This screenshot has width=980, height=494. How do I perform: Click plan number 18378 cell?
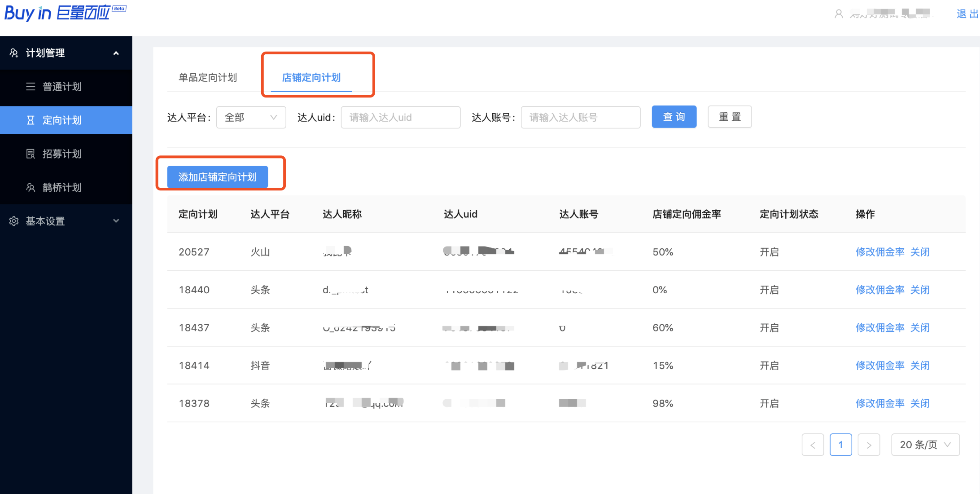194,403
